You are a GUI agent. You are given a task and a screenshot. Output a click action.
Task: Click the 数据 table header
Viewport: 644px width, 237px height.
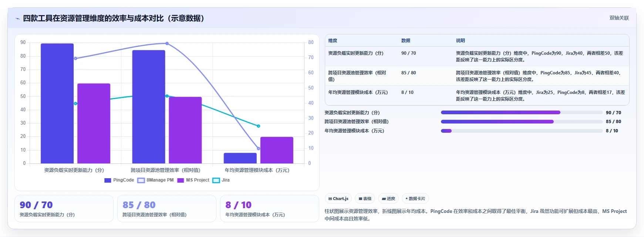(406, 41)
